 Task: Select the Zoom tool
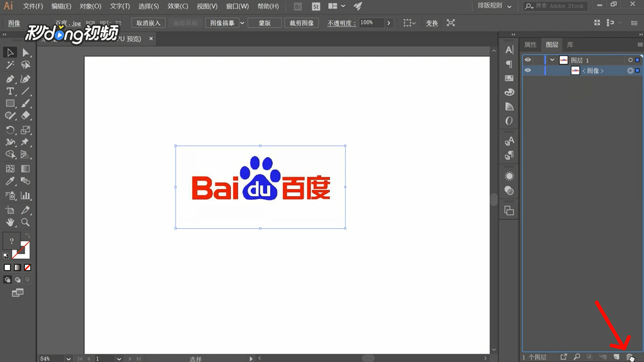tap(26, 222)
